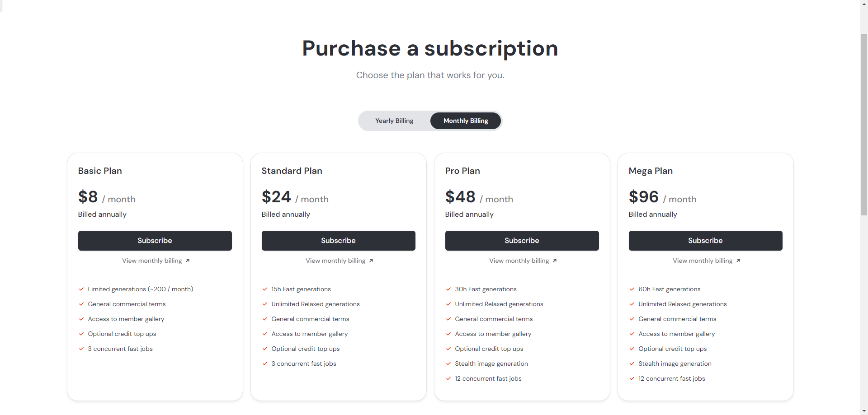Click the scrollbar down arrow

(x=864, y=411)
